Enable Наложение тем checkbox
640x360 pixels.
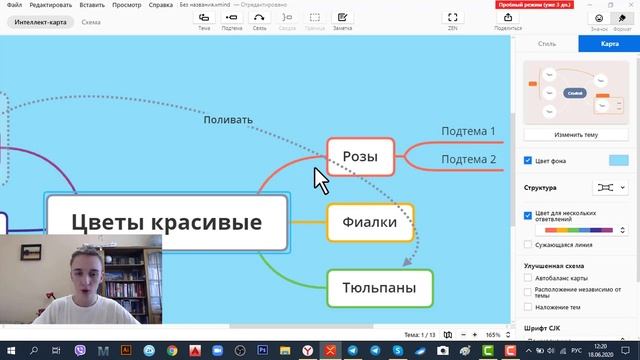pos(528,307)
